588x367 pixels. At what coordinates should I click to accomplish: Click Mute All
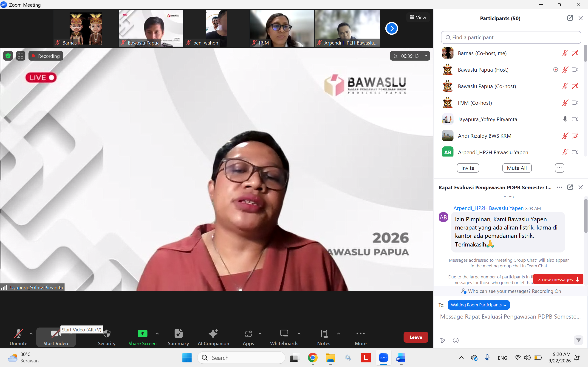(x=517, y=168)
